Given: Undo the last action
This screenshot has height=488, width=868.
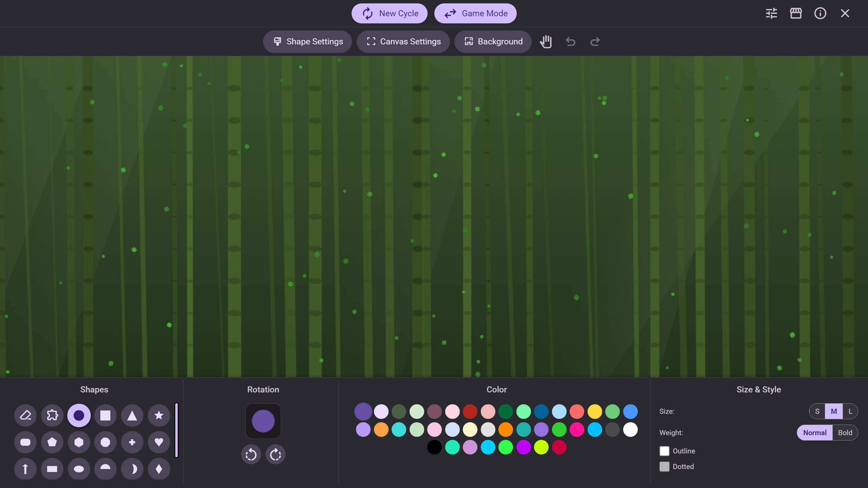Looking at the screenshot, I should [570, 41].
